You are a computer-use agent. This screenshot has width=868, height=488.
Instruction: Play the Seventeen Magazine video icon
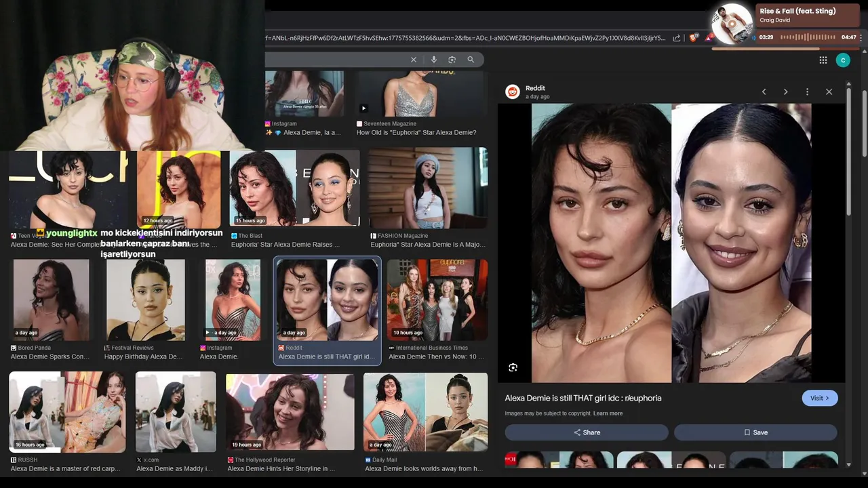(x=363, y=108)
